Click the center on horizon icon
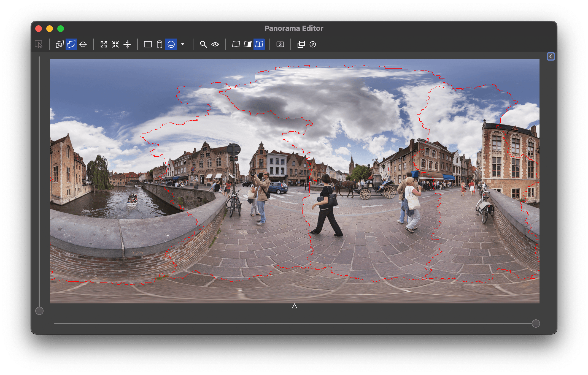 [x=127, y=44]
